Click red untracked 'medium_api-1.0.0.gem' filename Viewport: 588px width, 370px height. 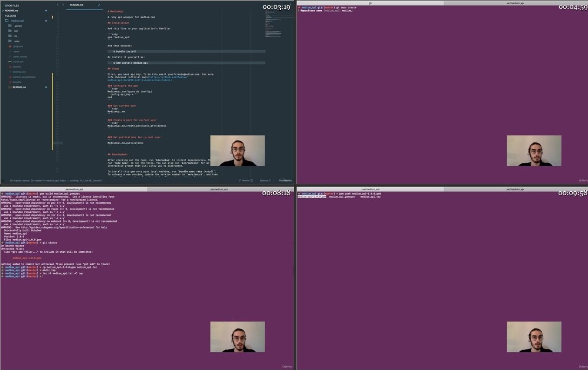[27, 258]
